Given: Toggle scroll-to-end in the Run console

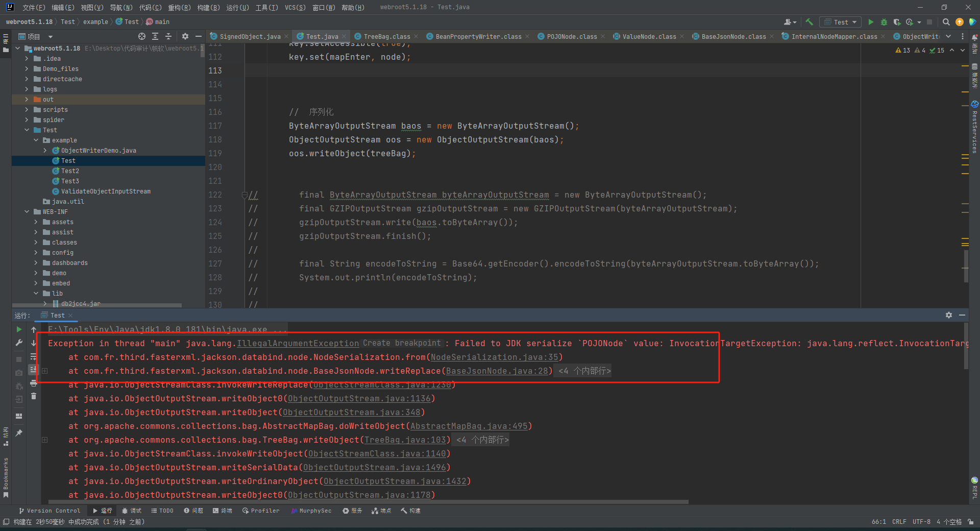Looking at the screenshot, I should pos(34,370).
